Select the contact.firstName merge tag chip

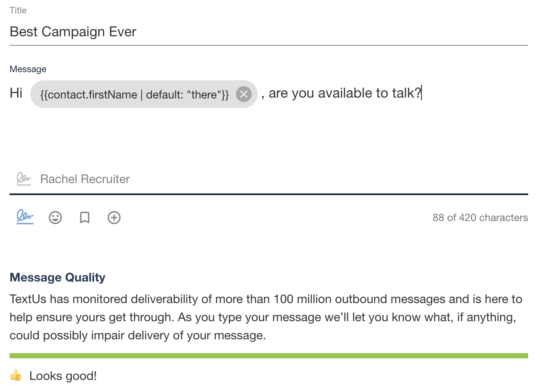pos(134,94)
